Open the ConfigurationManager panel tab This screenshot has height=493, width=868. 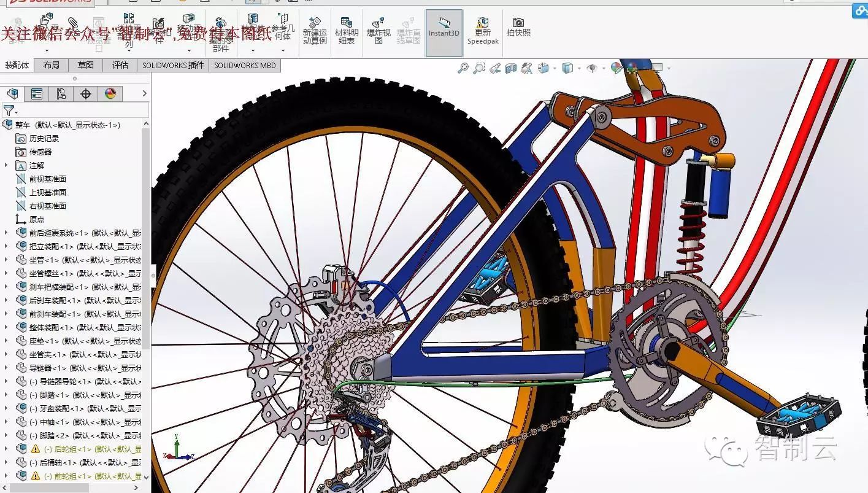[61, 93]
